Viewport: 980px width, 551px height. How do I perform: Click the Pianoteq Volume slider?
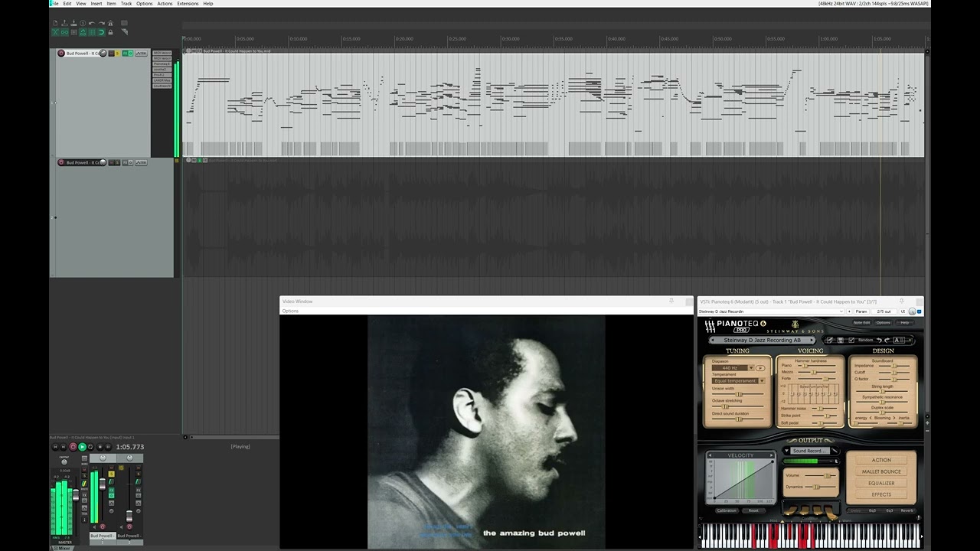[820, 475]
